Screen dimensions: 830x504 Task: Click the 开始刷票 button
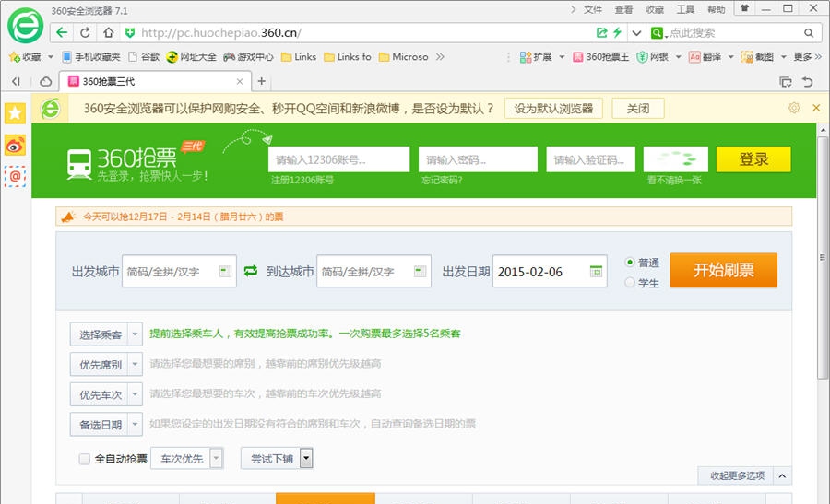pos(723,270)
